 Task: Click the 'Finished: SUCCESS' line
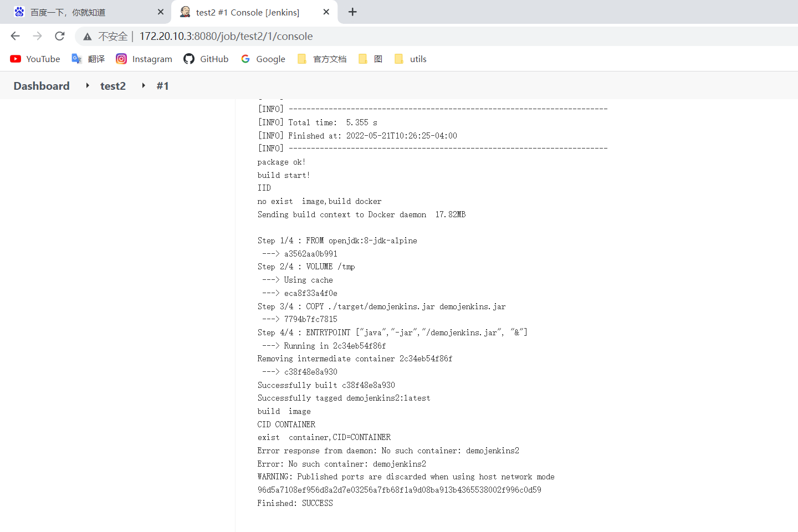click(x=295, y=503)
